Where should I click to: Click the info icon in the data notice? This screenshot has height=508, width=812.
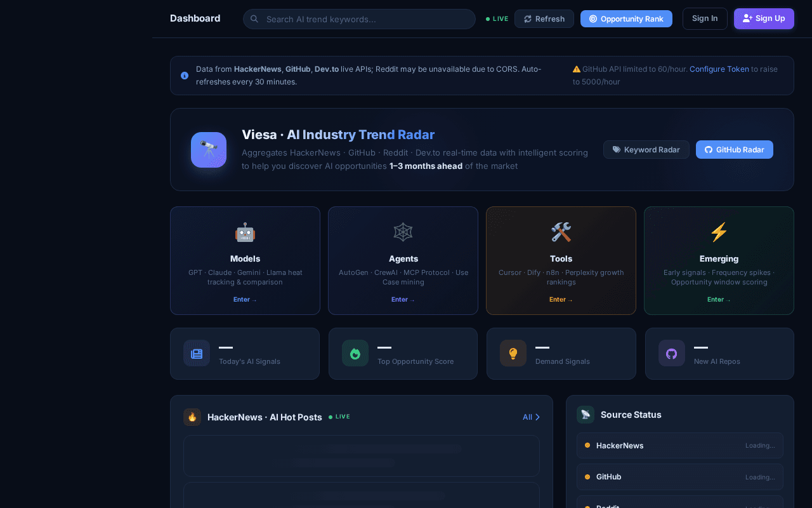click(x=185, y=76)
